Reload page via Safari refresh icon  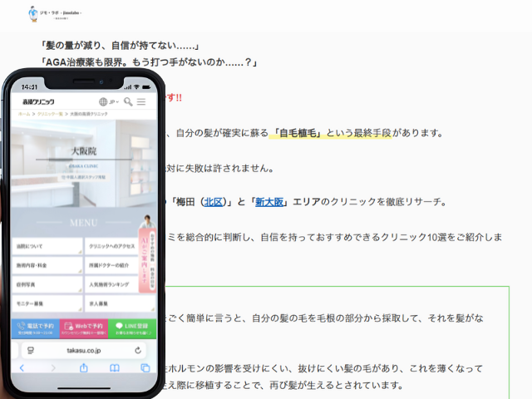(x=139, y=352)
